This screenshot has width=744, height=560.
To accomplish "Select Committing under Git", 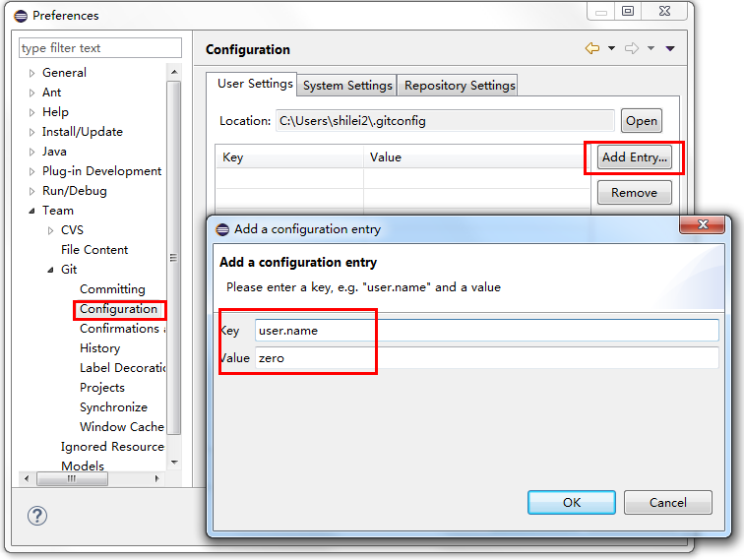I will coord(112,289).
